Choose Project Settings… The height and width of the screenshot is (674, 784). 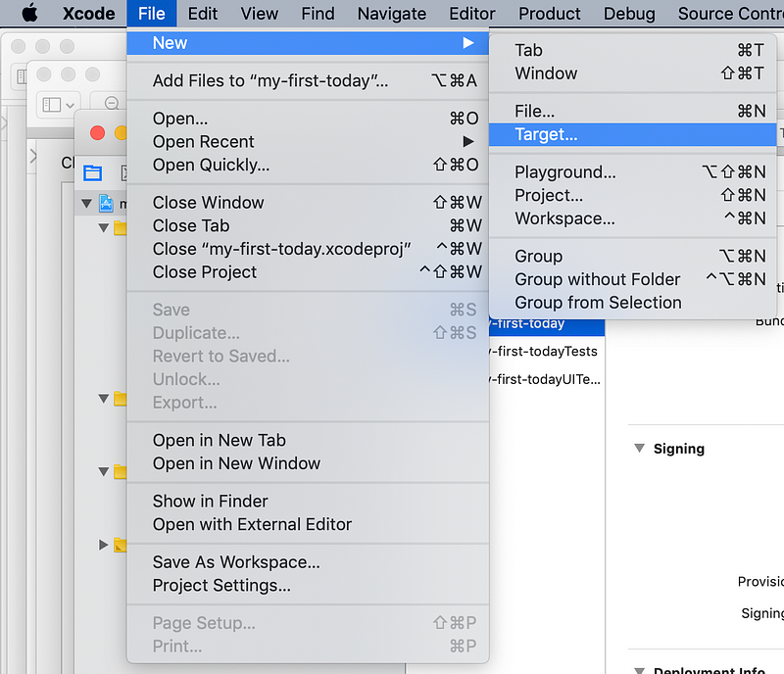pyautogui.click(x=308, y=585)
